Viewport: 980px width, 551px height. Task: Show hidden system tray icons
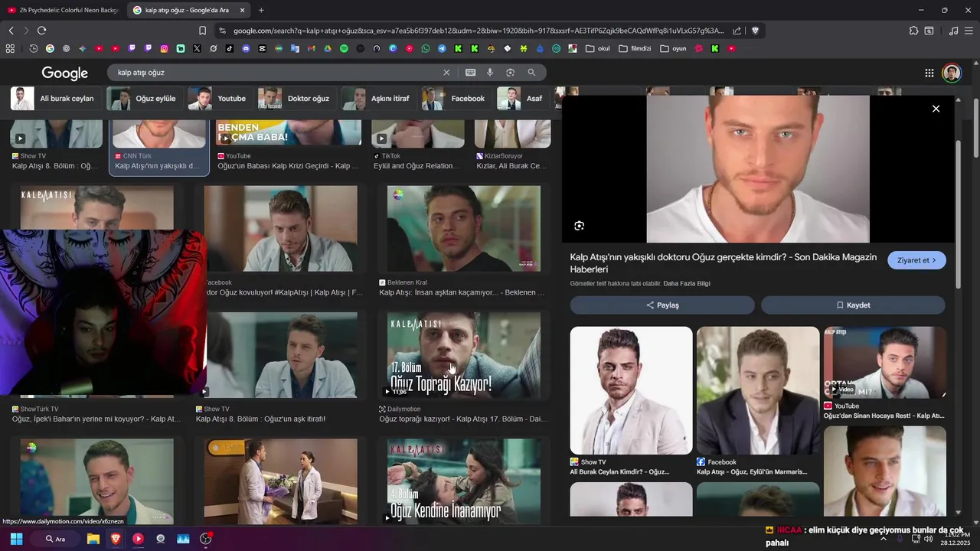pyautogui.click(x=883, y=539)
